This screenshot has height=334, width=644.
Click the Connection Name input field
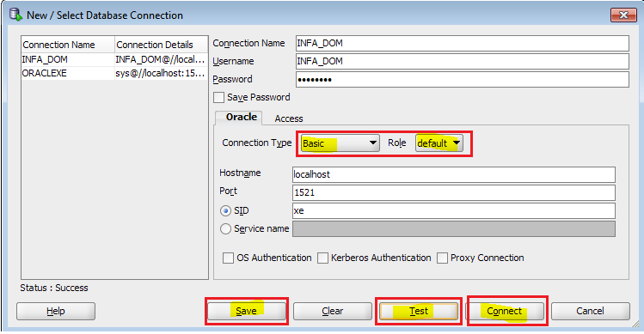462,43
